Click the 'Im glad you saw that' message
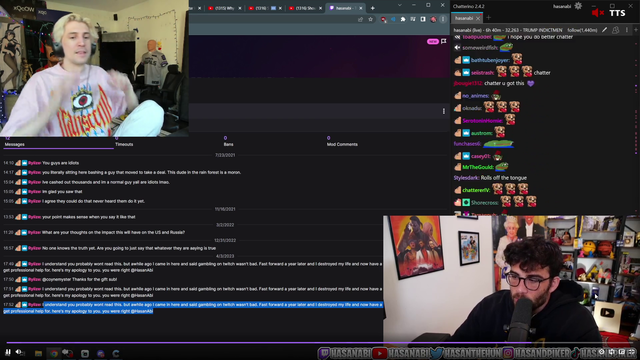Image resolution: width=640 pixels, height=360 pixels. coord(62,191)
